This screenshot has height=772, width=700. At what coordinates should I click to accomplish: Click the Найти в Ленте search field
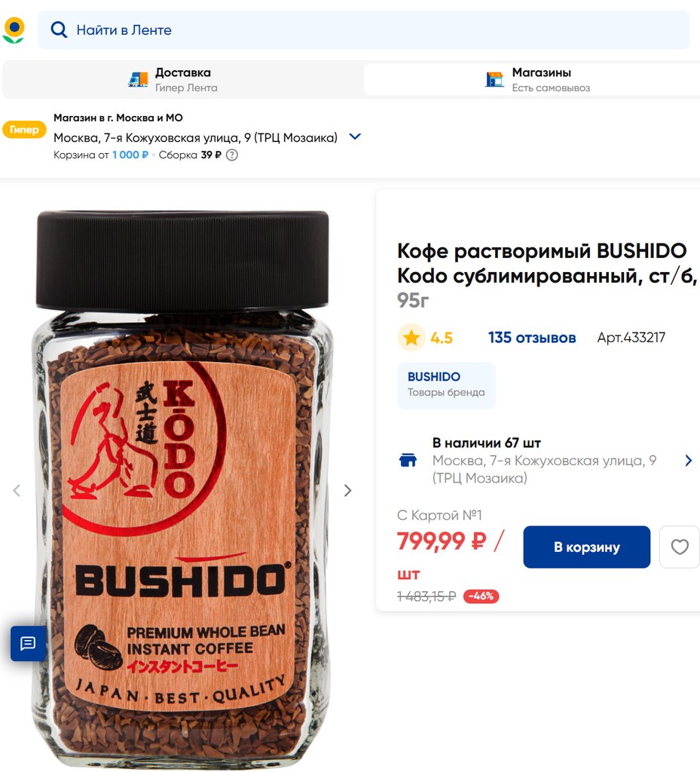(x=363, y=30)
